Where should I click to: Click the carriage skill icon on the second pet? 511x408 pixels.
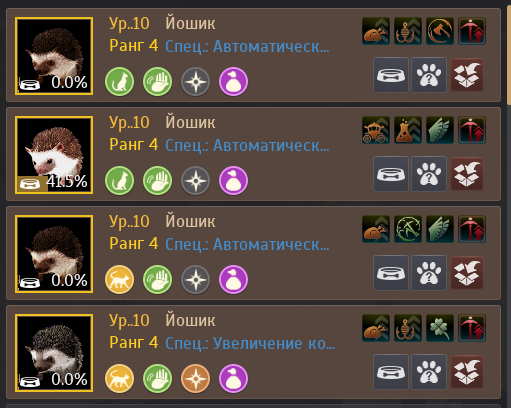tap(376, 130)
